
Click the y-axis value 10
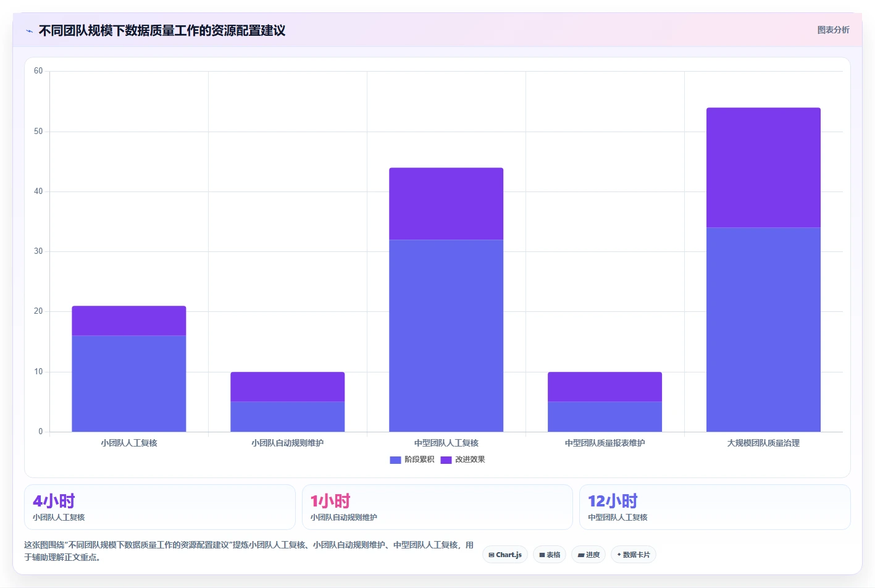point(38,372)
